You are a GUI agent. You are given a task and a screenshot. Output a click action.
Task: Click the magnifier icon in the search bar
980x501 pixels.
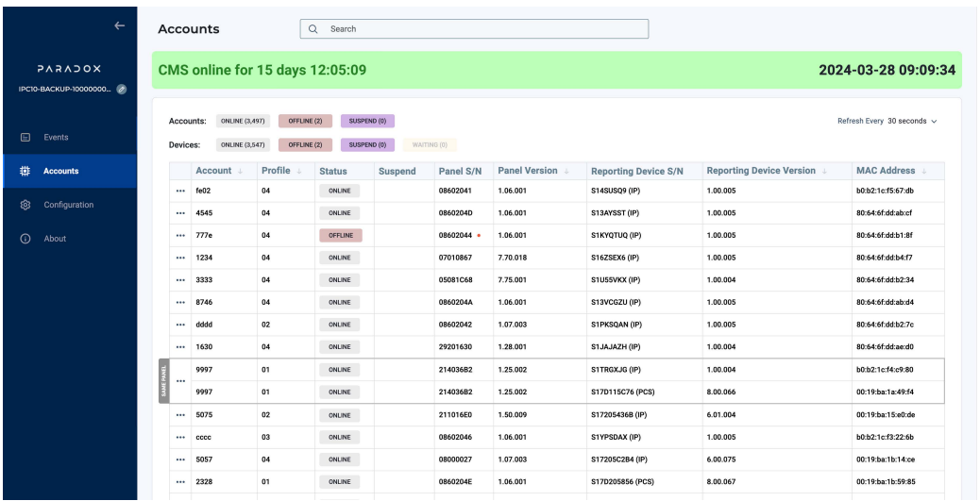point(313,29)
